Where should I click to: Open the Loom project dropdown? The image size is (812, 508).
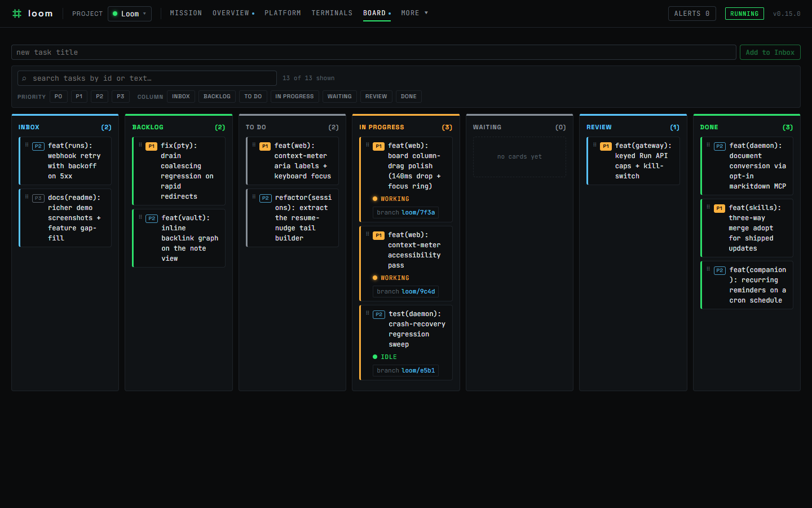point(130,14)
